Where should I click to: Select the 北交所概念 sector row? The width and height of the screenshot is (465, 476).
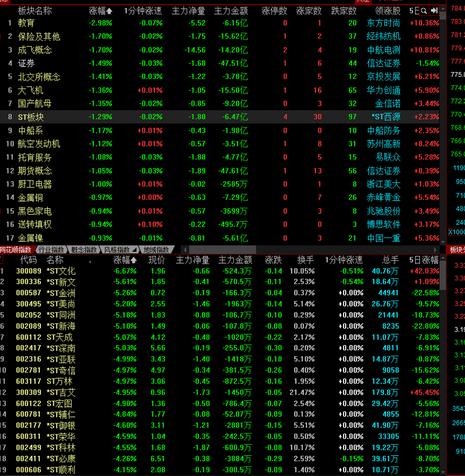click(x=219, y=76)
